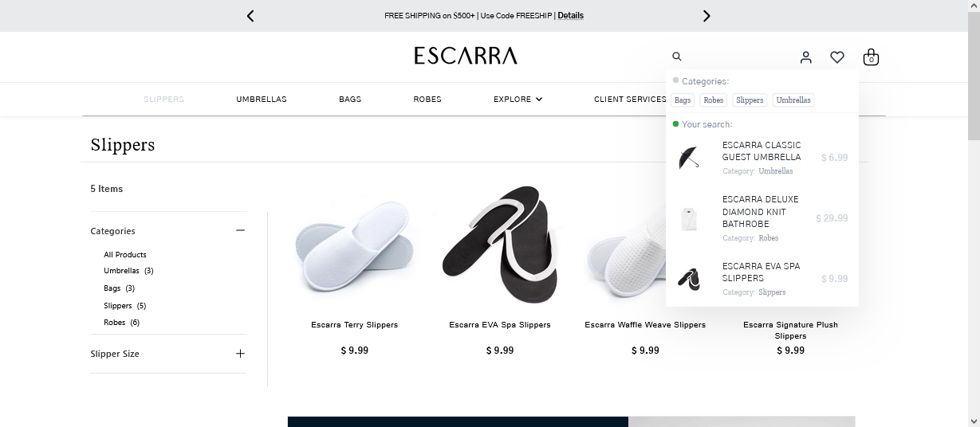Open the account user icon
The height and width of the screenshot is (427, 980).
(x=806, y=57)
